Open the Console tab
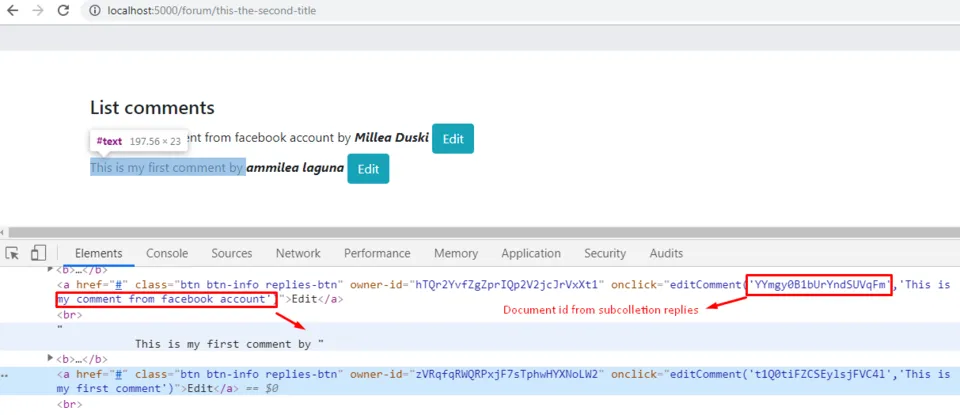 (x=167, y=253)
